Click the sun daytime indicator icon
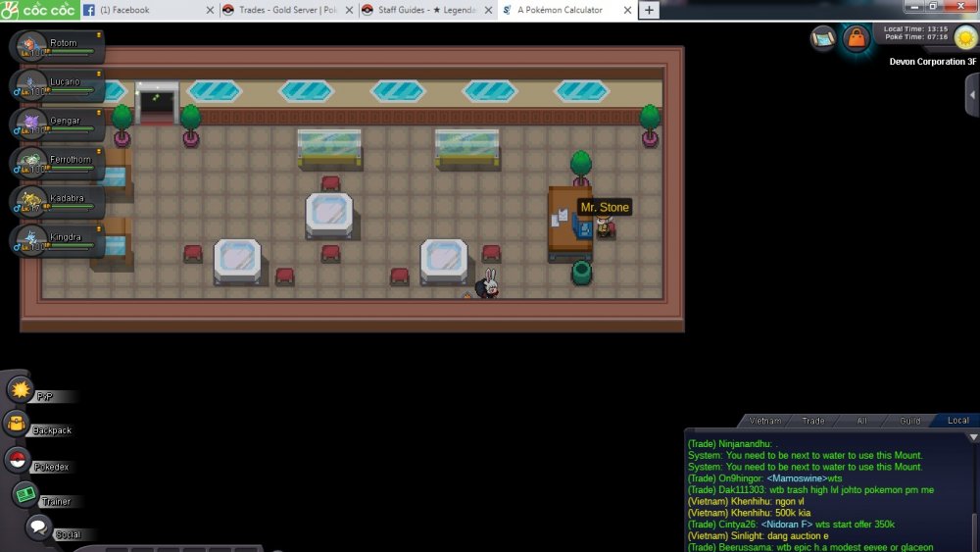Viewport: 980px width, 552px height. [964, 38]
